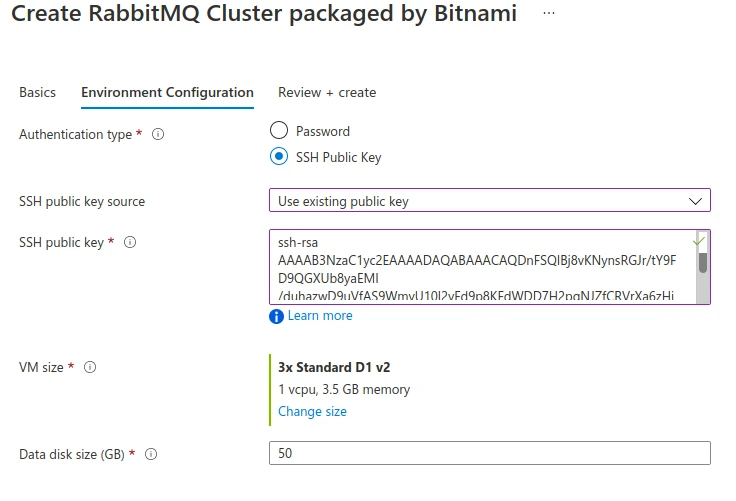
Task: Click info icon beside SSH public key label
Action: pos(130,242)
